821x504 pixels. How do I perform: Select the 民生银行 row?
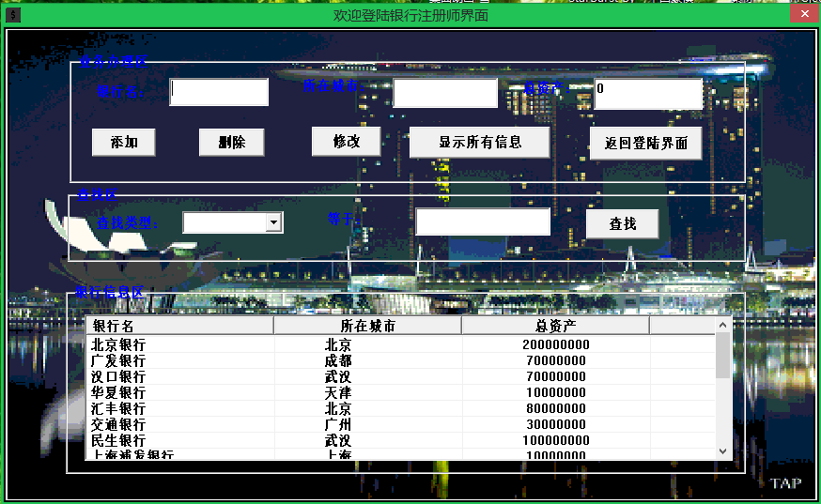click(400, 441)
